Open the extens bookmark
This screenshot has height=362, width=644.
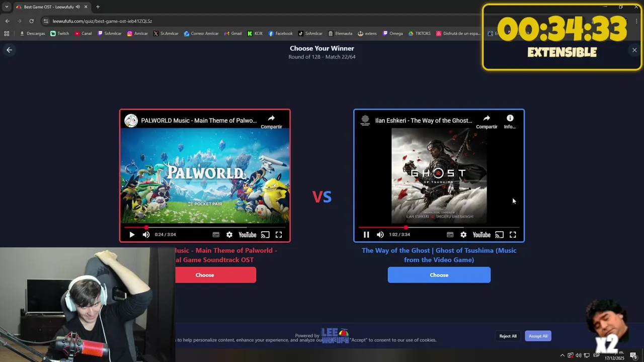click(367, 34)
